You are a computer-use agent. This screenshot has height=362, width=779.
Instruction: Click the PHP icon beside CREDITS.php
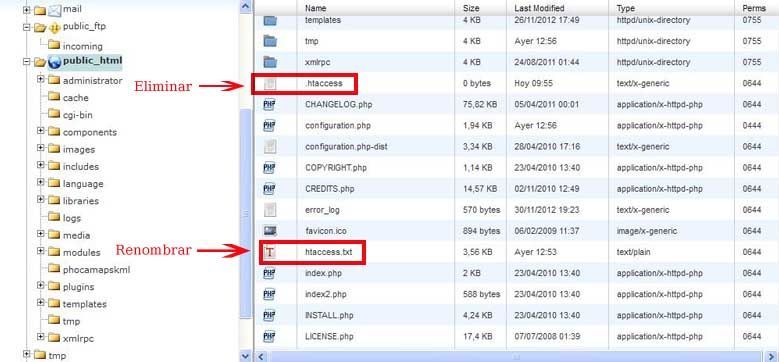pyautogui.click(x=269, y=189)
